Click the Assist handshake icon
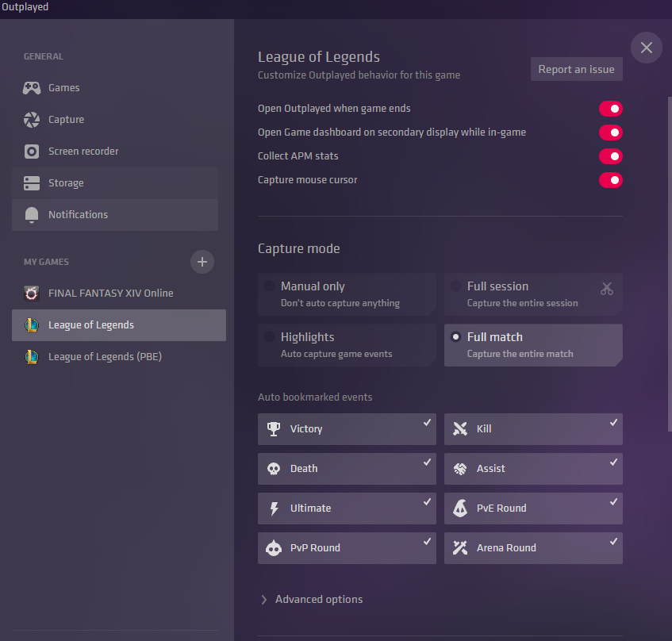The height and width of the screenshot is (641, 672). 460,469
